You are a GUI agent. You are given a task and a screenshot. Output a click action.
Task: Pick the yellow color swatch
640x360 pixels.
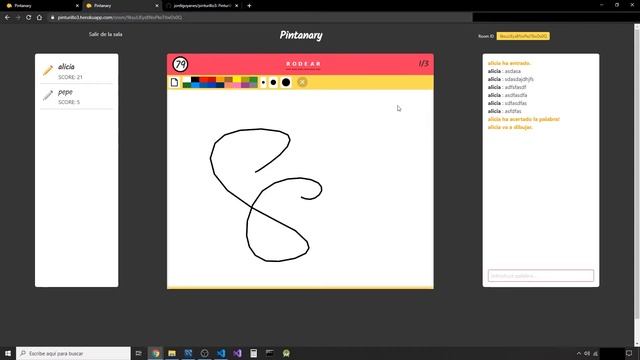click(x=237, y=80)
